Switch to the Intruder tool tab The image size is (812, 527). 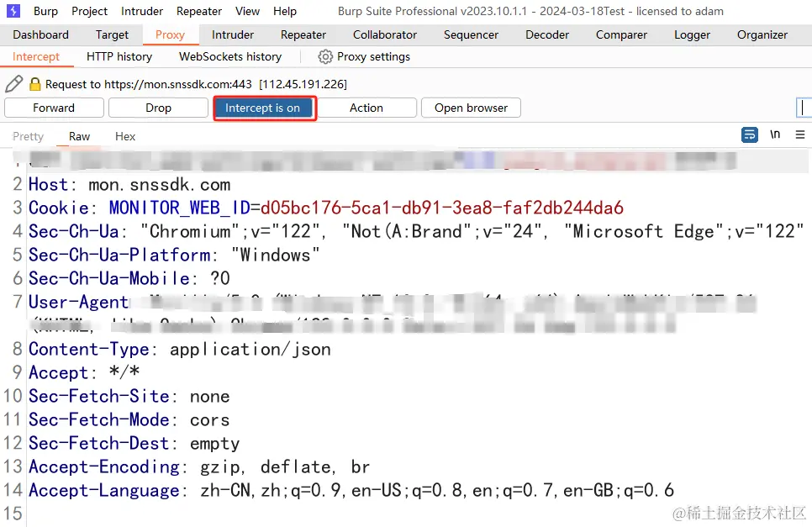233,34
